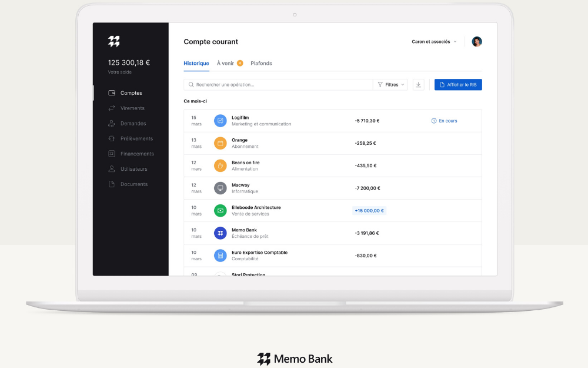Click the Demandes person icon
This screenshot has width=588, height=368.
pyautogui.click(x=111, y=123)
